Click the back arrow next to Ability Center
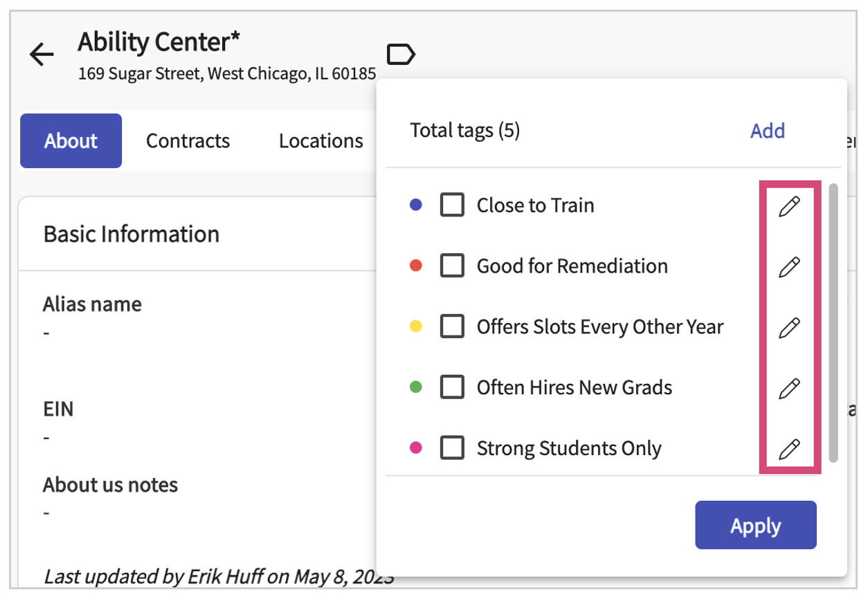 pyautogui.click(x=41, y=54)
